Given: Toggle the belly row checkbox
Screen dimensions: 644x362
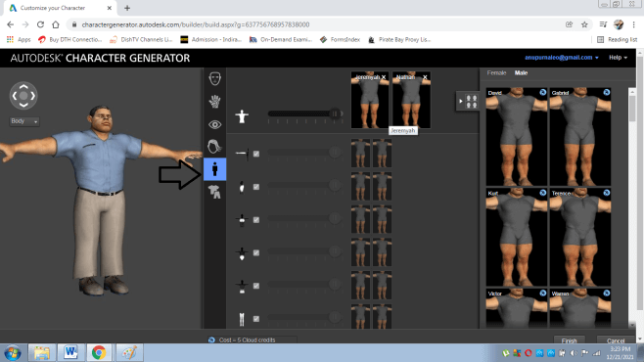Looking at the screenshot, I should click(255, 252).
